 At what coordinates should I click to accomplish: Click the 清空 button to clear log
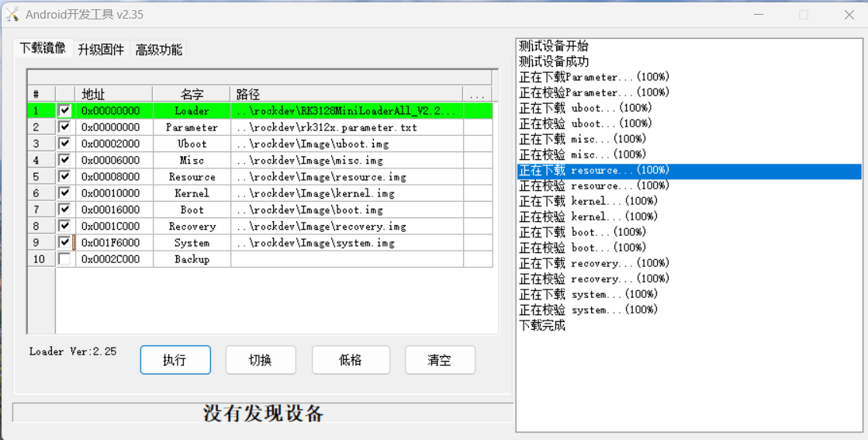pos(440,360)
